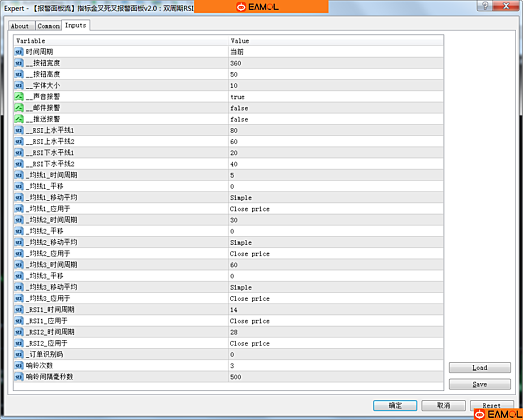523x420 pixels.
Task: Cancel with the 取消 button
Action: (443, 406)
